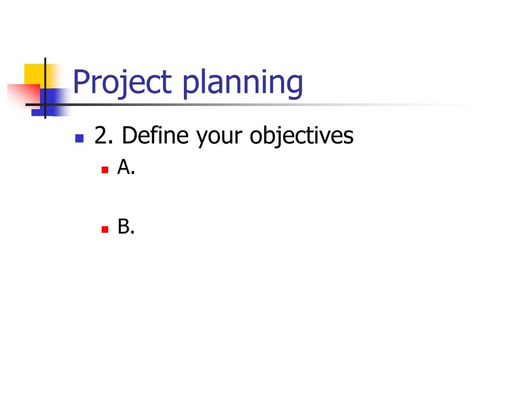
Task: Select the red faded square decoration
Action: 23,96
